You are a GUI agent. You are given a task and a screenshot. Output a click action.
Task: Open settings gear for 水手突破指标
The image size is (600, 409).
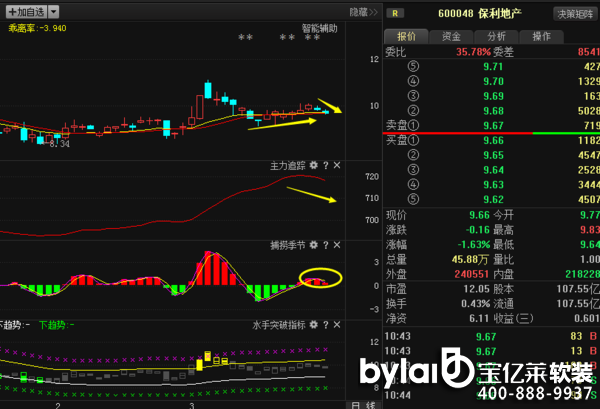coord(314,325)
